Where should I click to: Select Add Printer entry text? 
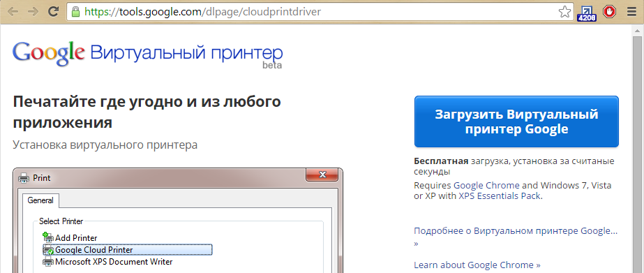(76, 238)
